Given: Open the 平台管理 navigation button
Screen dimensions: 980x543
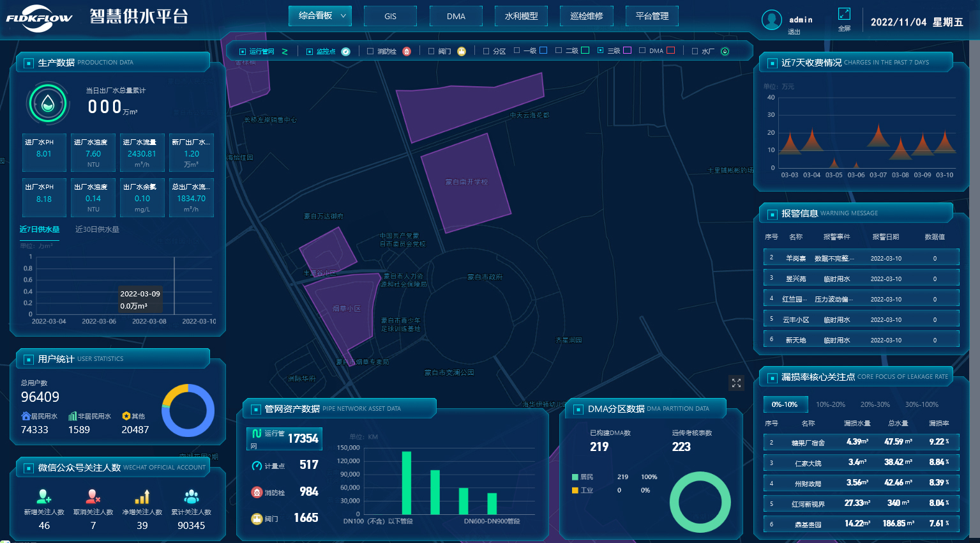Looking at the screenshot, I should [x=652, y=16].
